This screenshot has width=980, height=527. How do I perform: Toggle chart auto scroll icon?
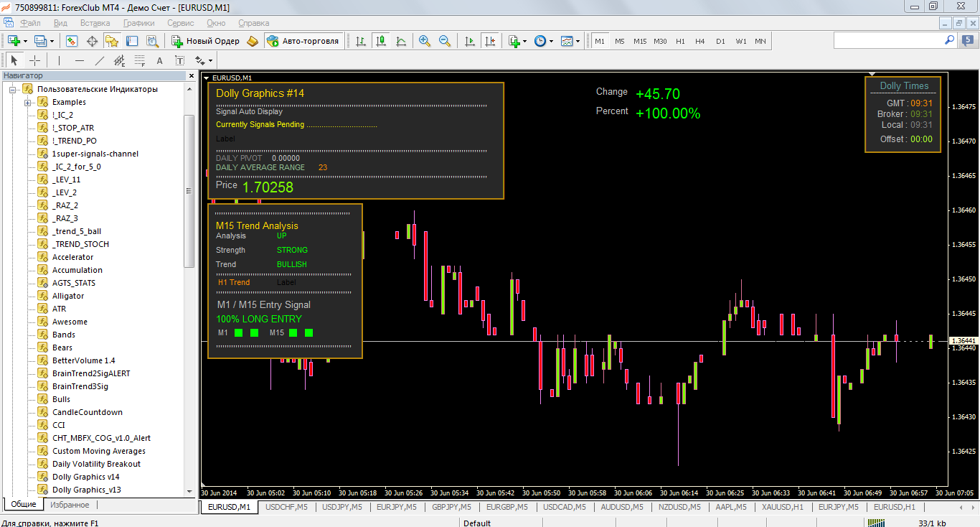tap(470, 41)
